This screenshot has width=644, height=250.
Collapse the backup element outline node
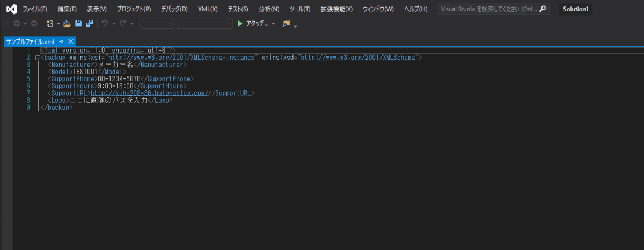[37, 58]
